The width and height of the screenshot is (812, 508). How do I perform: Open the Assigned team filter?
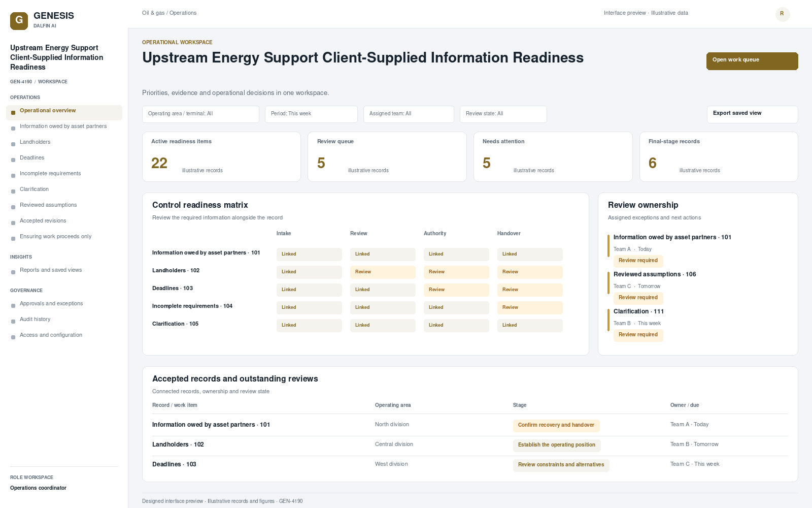(409, 114)
